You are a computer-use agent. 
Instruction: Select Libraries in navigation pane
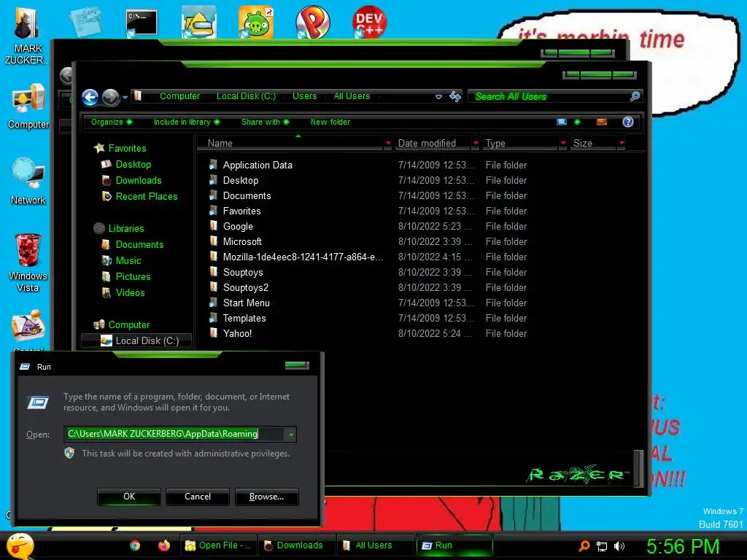[x=125, y=228]
